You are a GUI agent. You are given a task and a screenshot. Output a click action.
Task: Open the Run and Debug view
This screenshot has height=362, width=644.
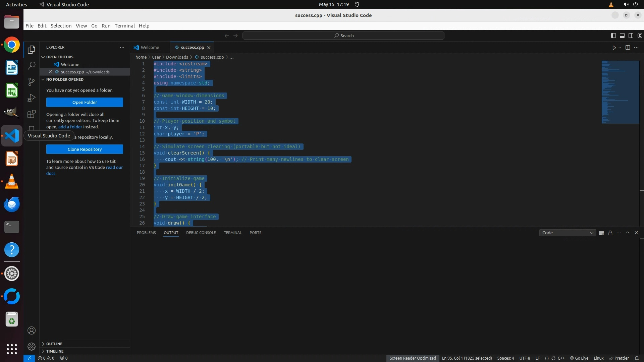point(32,98)
